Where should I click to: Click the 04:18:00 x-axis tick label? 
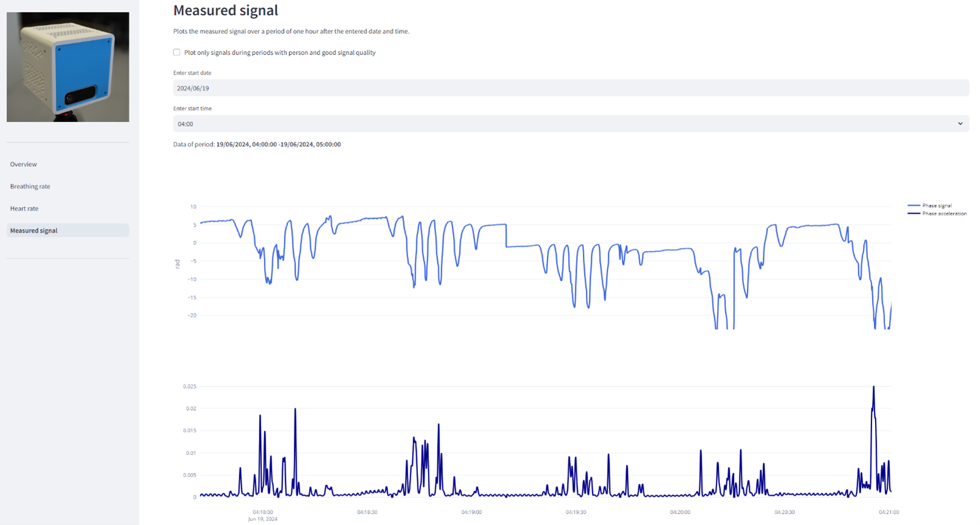263,512
